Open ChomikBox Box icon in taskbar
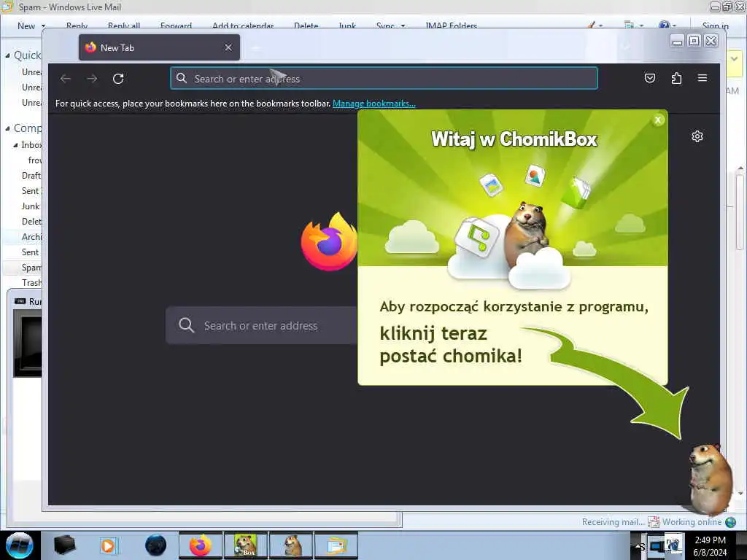The height and width of the screenshot is (560, 747). click(x=246, y=545)
